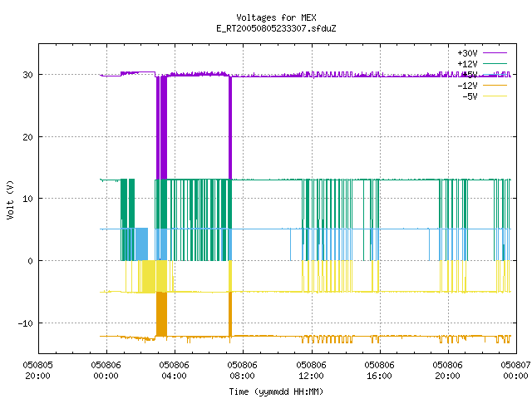Click the y-axis tick label 10
The width and height of the screenshot is (532, 399).
click(27, 199)
